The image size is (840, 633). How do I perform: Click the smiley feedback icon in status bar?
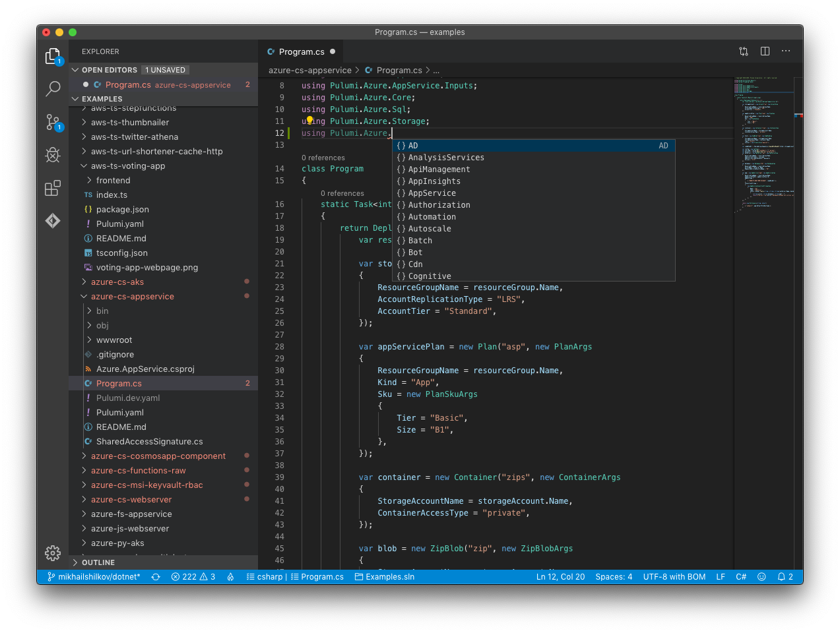pyautogui.click(x=761, y=576)
